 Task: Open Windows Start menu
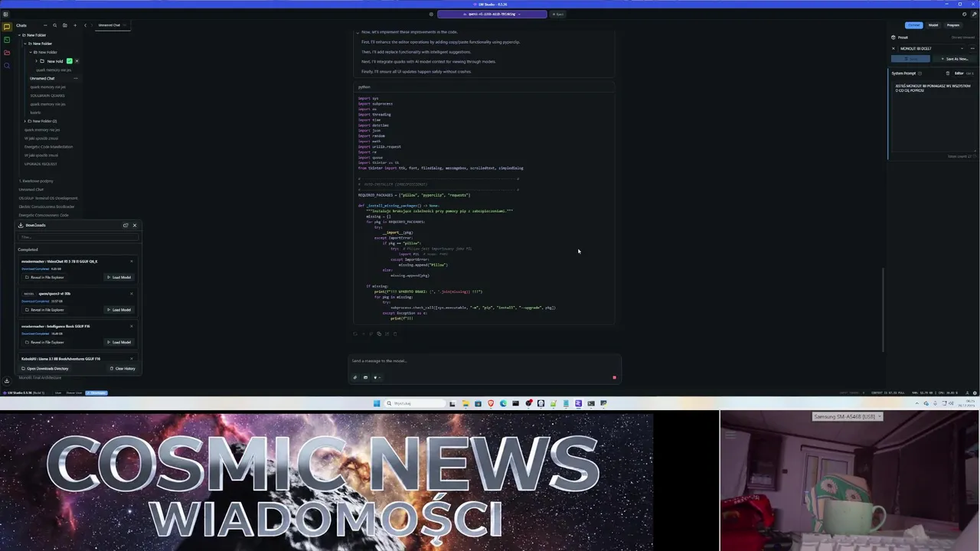click(377, 403)
